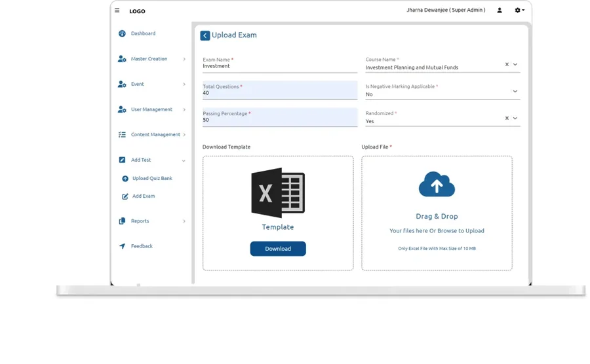
Task: Expand the Reports submenu chevron
Action: [x=184, y=221]
